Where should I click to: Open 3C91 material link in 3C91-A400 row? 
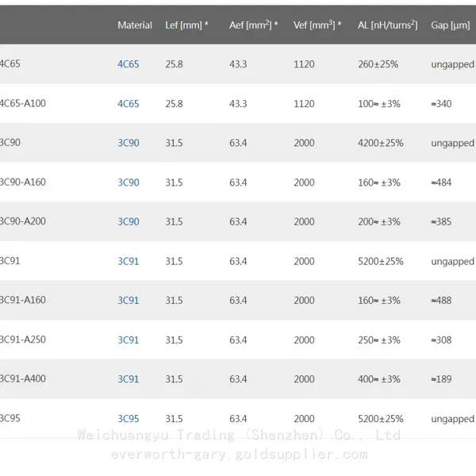[x=128, y=379]
